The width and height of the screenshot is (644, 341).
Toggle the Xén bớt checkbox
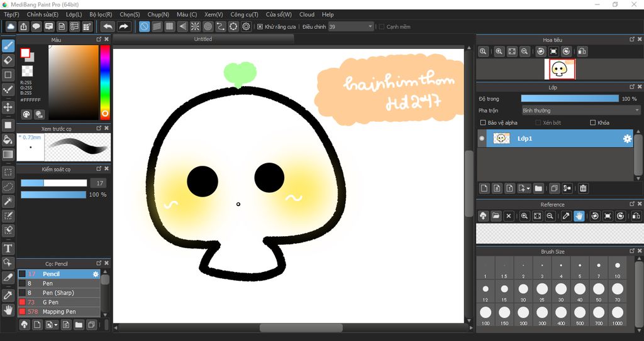point(538,122)
